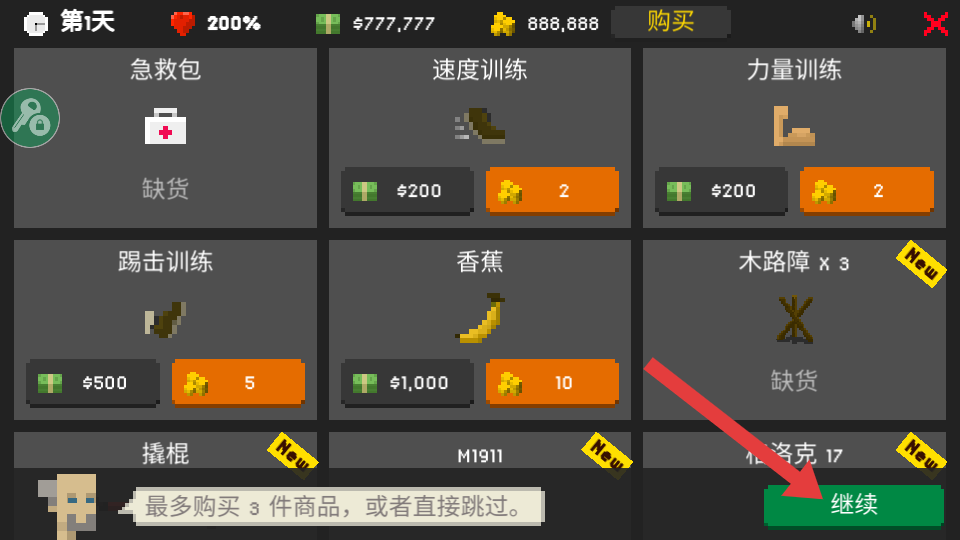Click the kick training icon
This screenshot has width=960, height=540.
point(165,320)
